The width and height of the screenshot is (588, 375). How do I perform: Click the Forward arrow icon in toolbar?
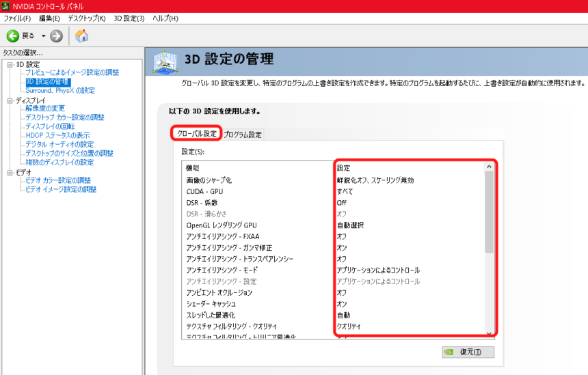tap(56, 36)
